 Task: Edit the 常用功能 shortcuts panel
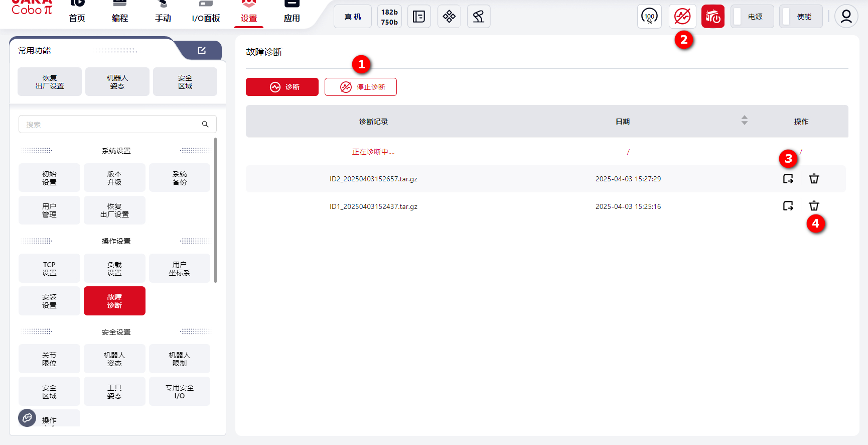point(202,51)
